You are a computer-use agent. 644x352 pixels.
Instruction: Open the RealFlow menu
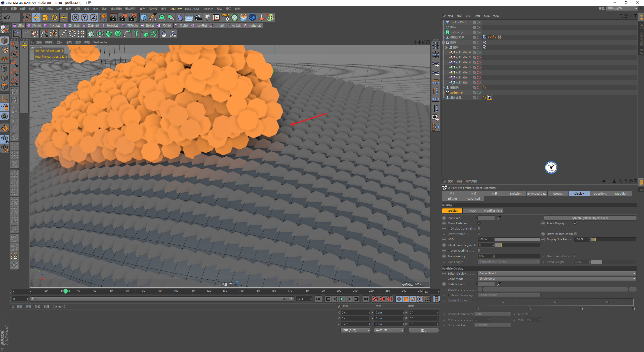click(x=176, y=9)
